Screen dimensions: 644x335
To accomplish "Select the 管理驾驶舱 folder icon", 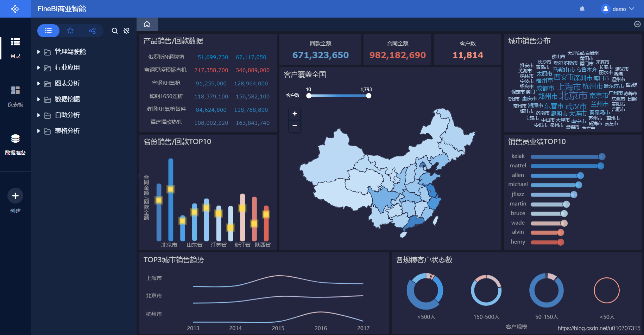I will pyautogui.click(x=48, y=52).
